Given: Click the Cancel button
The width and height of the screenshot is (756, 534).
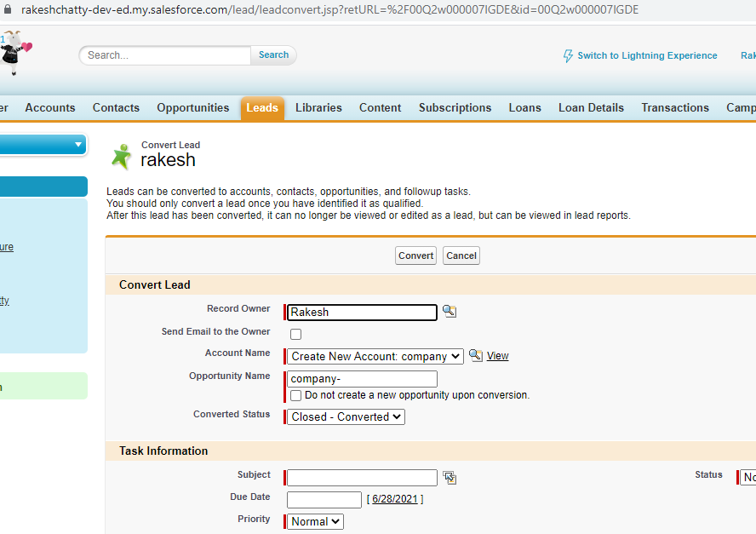Looking at the screenshot, I should pos(461,256).
